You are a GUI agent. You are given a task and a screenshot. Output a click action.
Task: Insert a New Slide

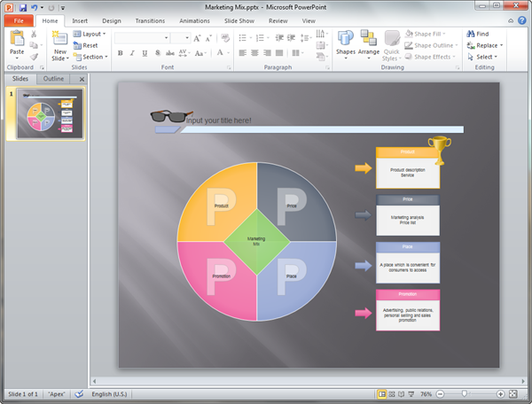point(59,43)
